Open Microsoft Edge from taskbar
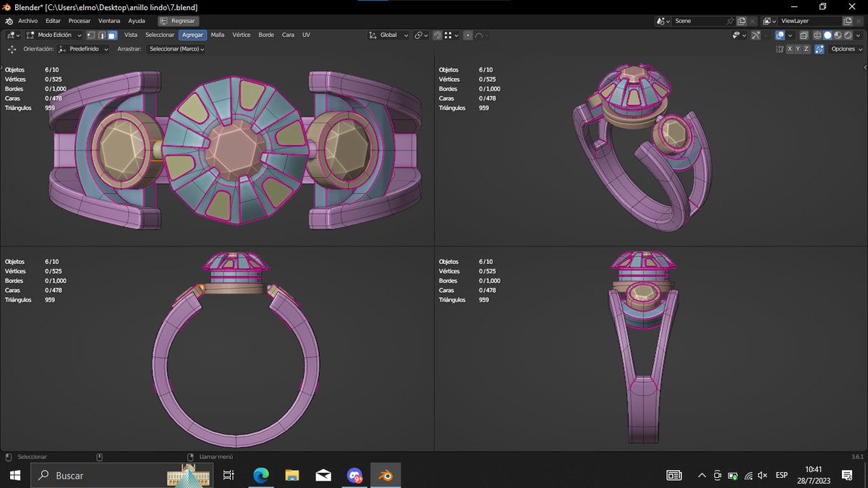The width and height of the screenshot is (868, 488). pyautogui.click(x=260, y=475)
